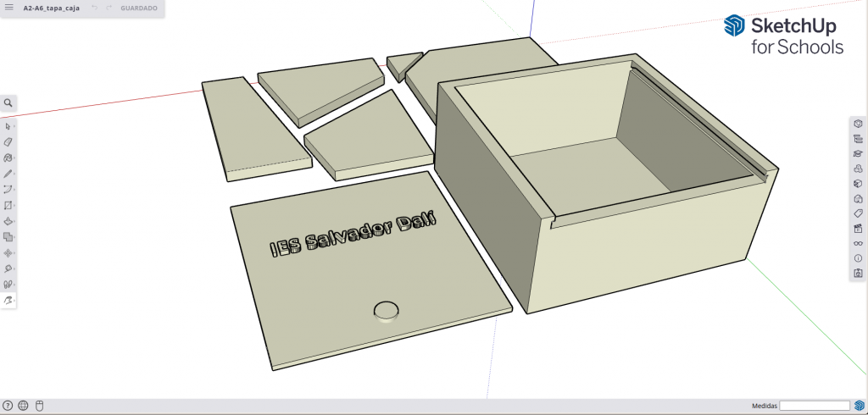Pick the Paint bucket tool
Screen dimensions: 868x415
8,158
